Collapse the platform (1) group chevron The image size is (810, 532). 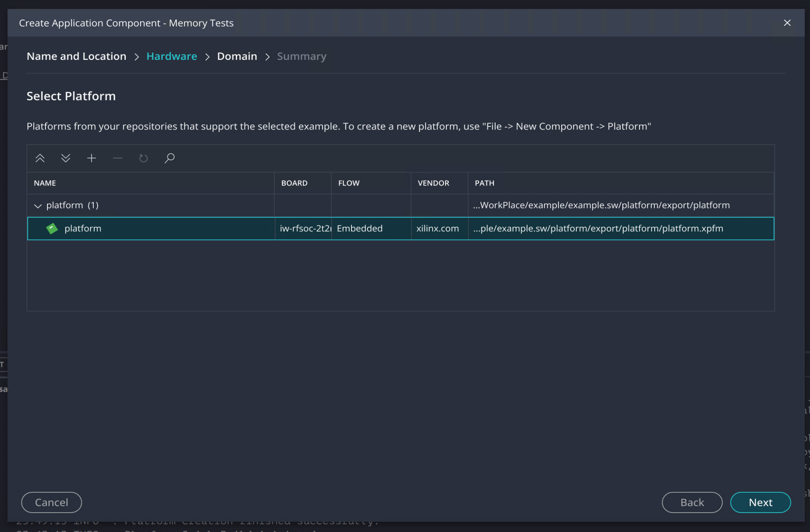[x=38, y=205]
